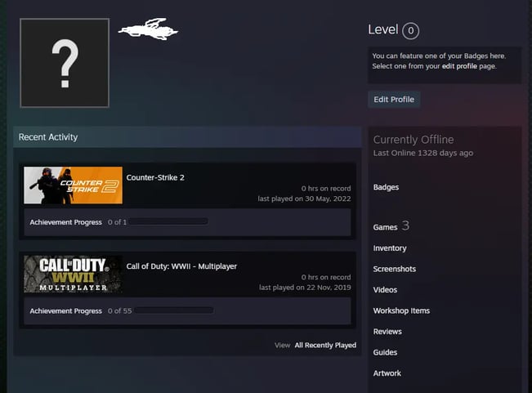Open the Games list showing 3
This screenshot has height=393, width=532.
(x=391, y=226)
